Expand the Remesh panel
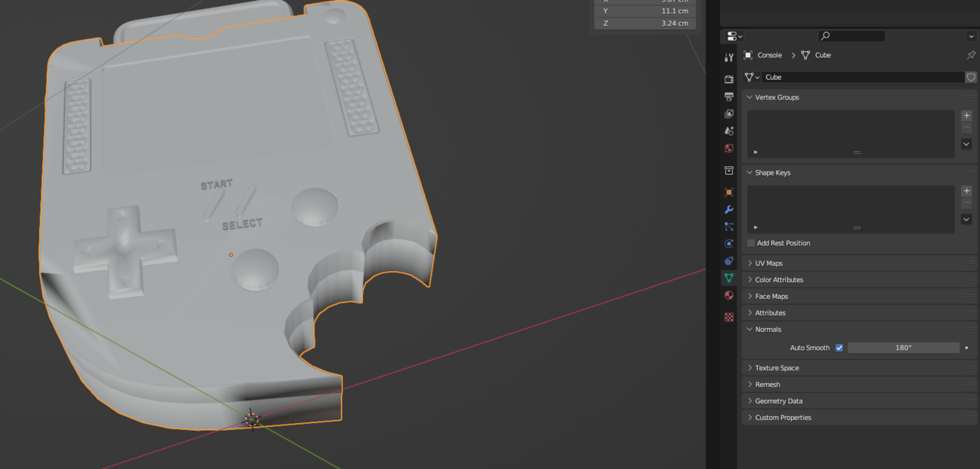 [750, 385]
